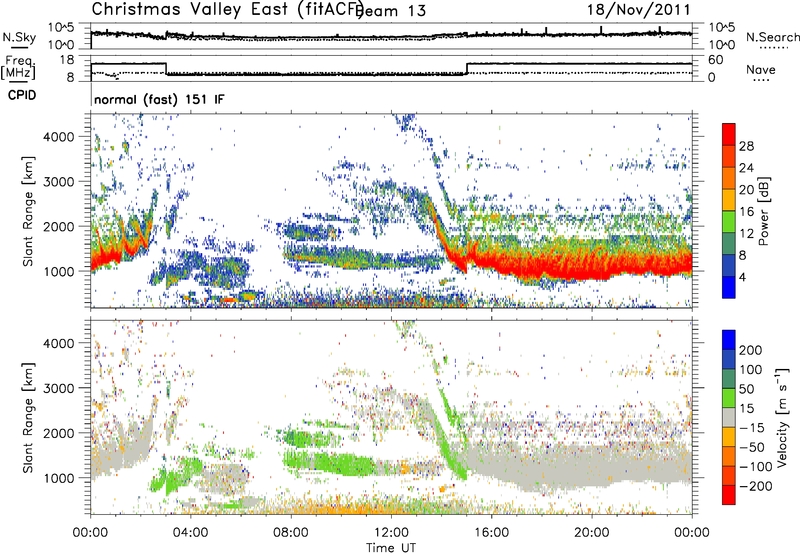The width and height of the screenshot is (800, 554).
Task: Click the '50' tick on the Velocity scale
Action: point(746,389)
